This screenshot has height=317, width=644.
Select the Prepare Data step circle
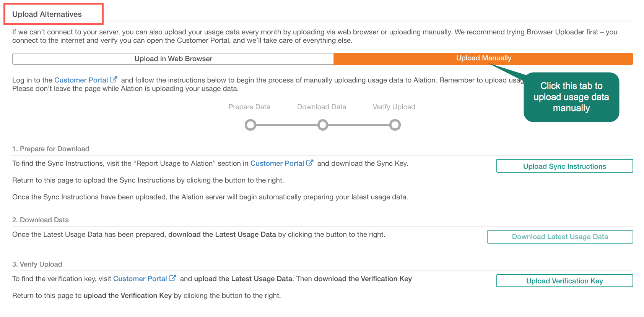coord(250,125)
